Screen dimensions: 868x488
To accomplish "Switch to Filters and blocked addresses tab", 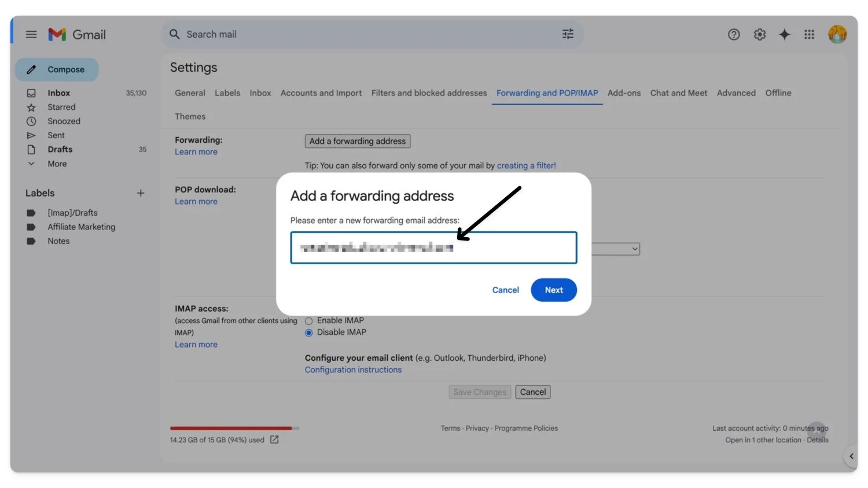I will tap(429, 93).
